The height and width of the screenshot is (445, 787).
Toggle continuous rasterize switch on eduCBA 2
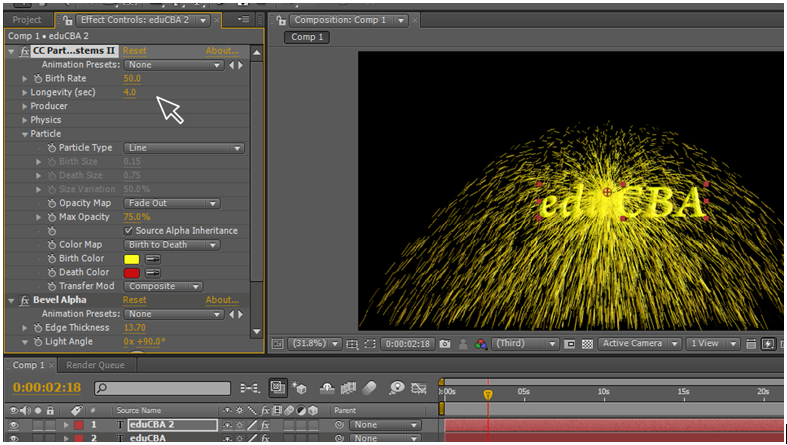tap(240, 425)
